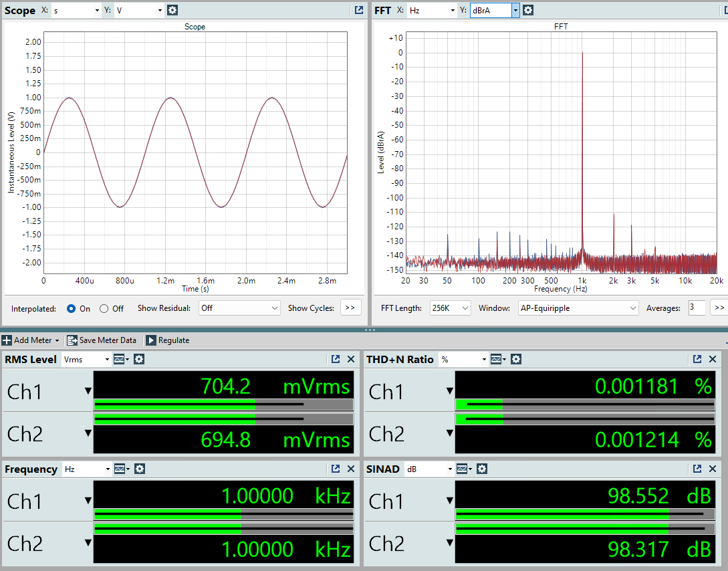Open THD+N Ratio percent unit dropdown
728x571 pixels.
tap(464, 359)
